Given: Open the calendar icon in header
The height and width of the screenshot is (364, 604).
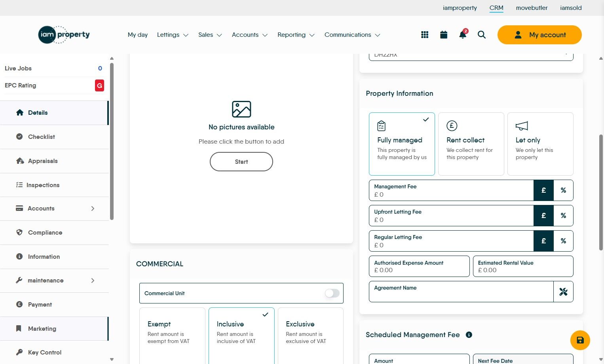Looking at the screenshot, I should pos(444,35).
